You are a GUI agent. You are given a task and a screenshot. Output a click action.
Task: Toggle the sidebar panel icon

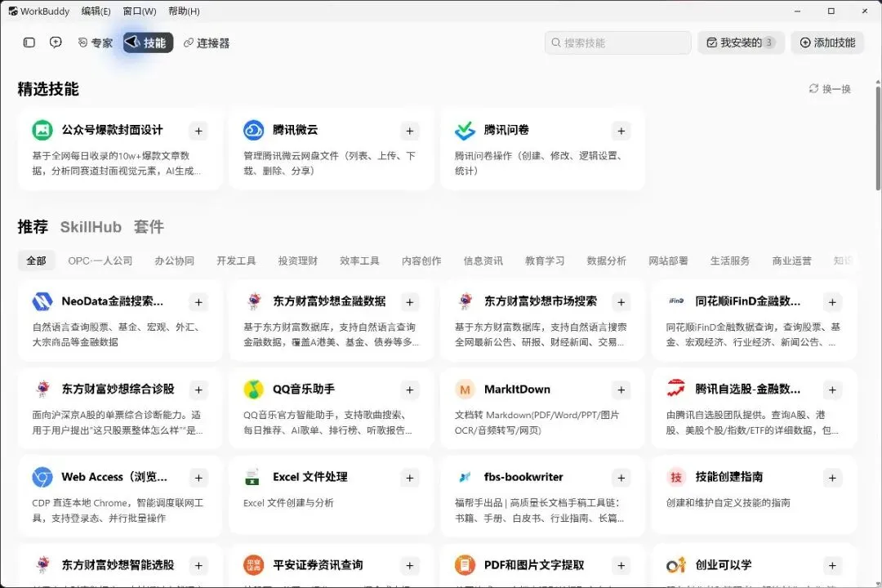coord(29,42)
